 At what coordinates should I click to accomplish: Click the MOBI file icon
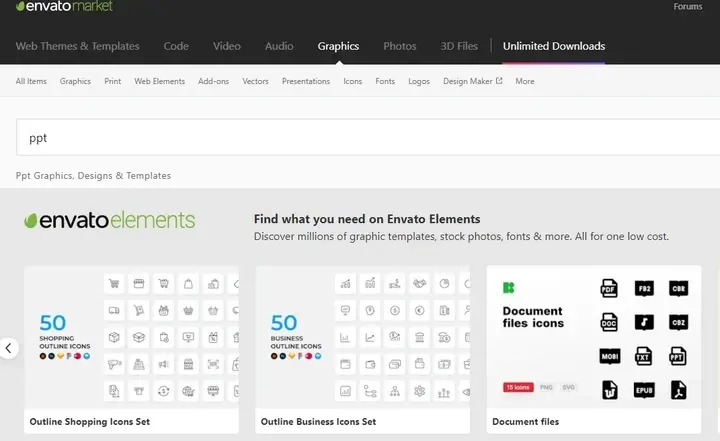click(610, 356)
